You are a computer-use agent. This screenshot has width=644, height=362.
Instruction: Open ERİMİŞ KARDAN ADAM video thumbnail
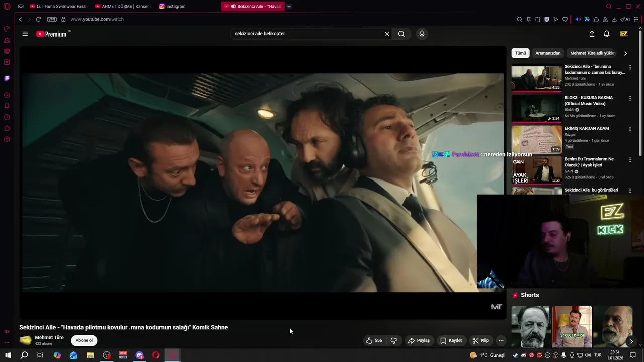(536, 139)
